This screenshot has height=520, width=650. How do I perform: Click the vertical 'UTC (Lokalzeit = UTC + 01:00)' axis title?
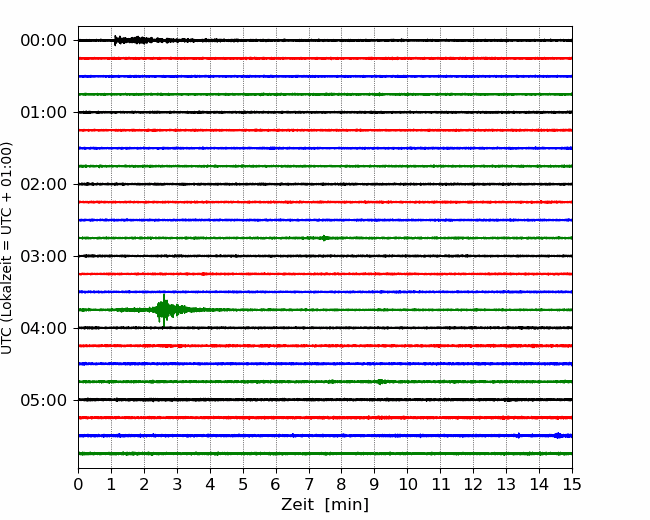click(x=8, y=247)
